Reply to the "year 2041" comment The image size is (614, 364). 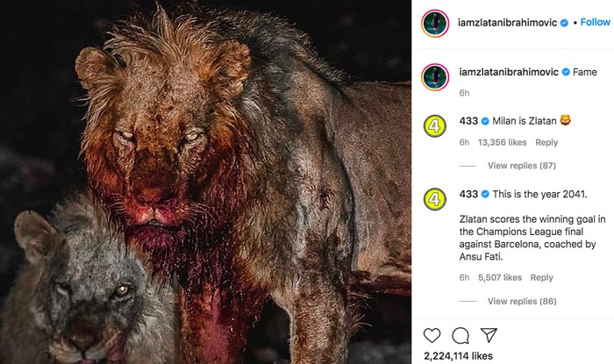pos(541,277)
